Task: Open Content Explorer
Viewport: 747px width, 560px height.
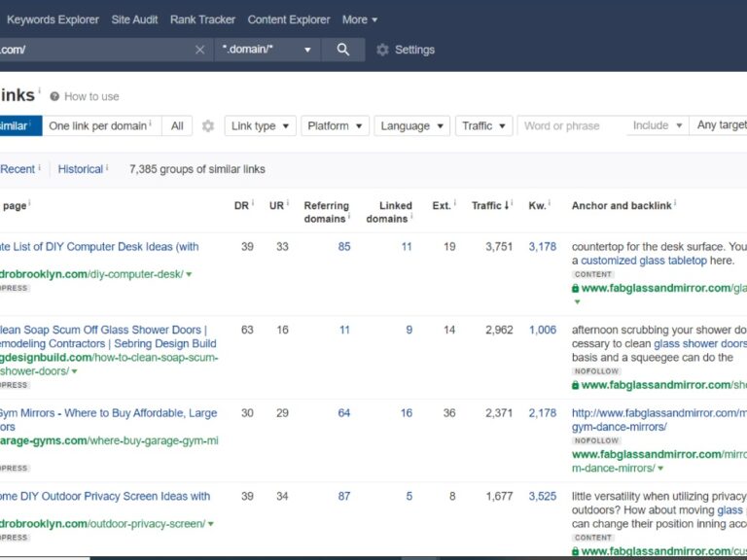Action: click(x=289, y=19)
